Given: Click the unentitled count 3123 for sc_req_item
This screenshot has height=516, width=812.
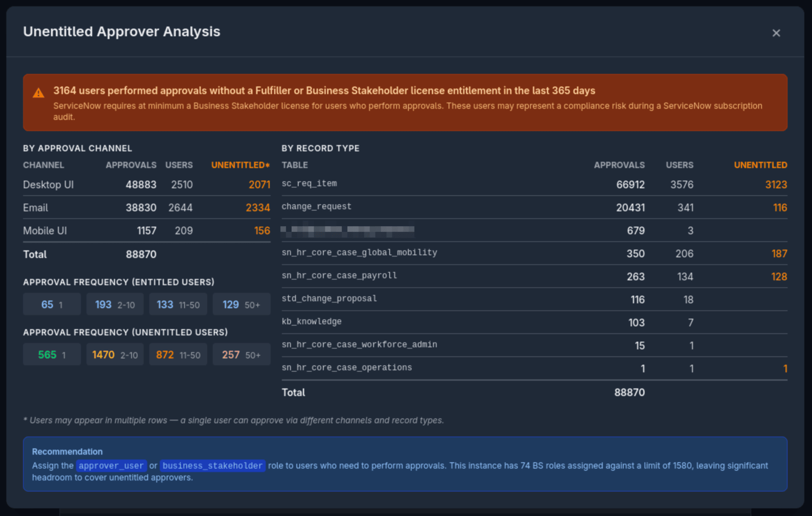Looking at the screenshot, I should coord(775,184).
